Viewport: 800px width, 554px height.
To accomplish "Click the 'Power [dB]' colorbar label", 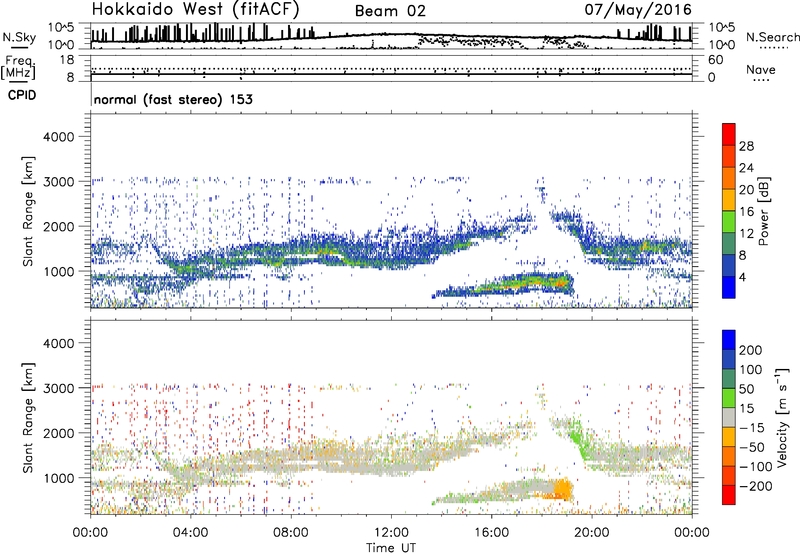I will point(763,211).
